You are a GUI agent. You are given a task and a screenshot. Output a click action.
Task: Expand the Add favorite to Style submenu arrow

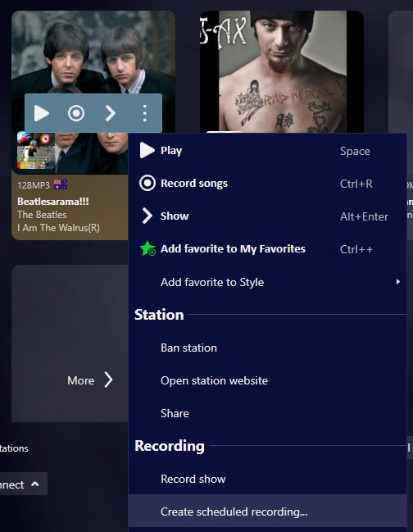click(x=397, y=282)
